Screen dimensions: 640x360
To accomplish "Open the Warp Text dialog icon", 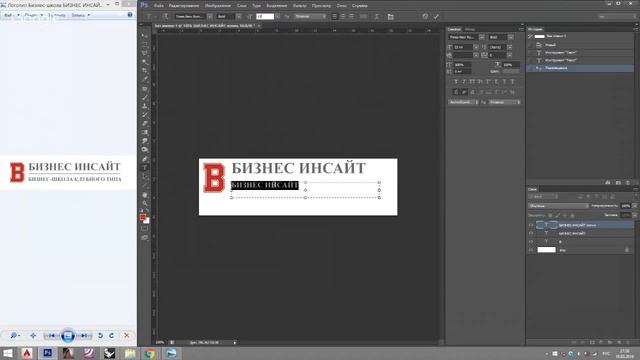I will click(x=376, y=16).
